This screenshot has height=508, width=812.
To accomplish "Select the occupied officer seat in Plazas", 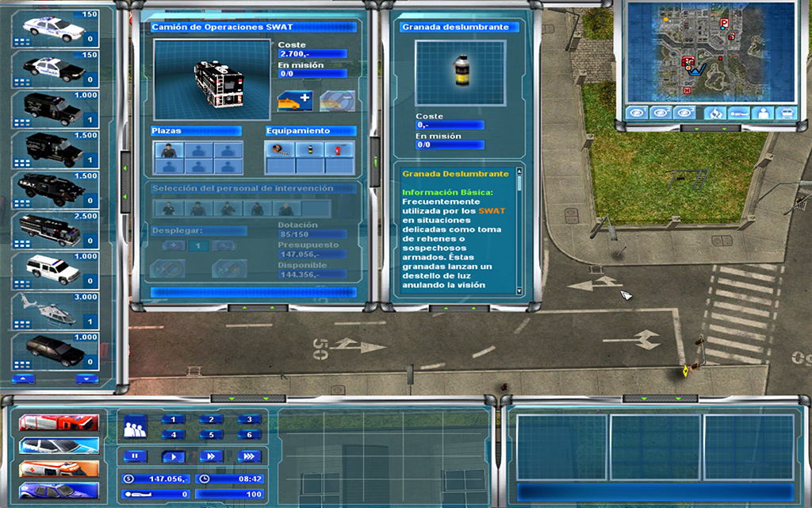I will coord(169,150).
